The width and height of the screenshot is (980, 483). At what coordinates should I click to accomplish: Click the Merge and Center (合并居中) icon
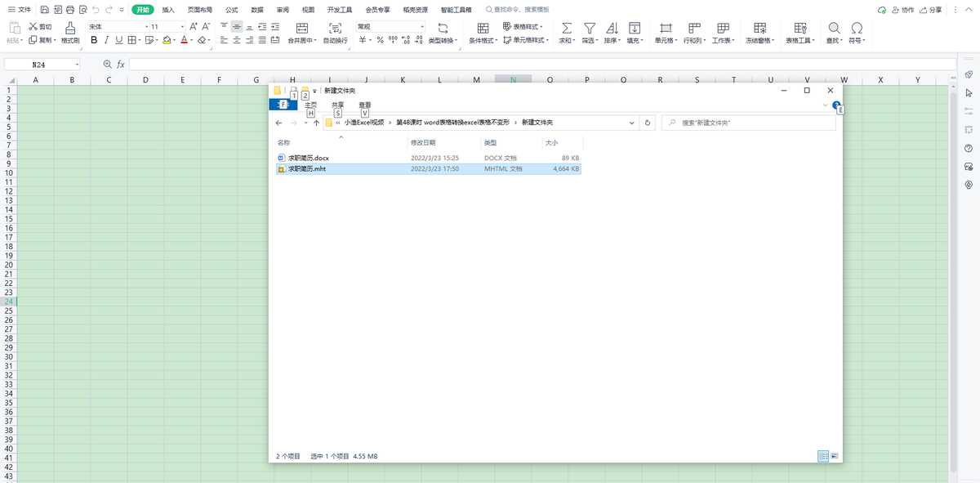click(302, 28)
